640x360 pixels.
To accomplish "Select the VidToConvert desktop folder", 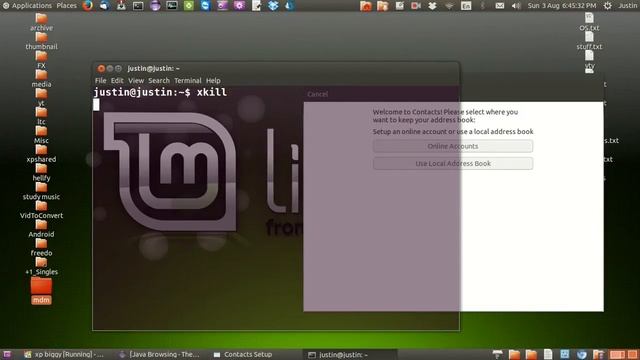I will 41,210.
